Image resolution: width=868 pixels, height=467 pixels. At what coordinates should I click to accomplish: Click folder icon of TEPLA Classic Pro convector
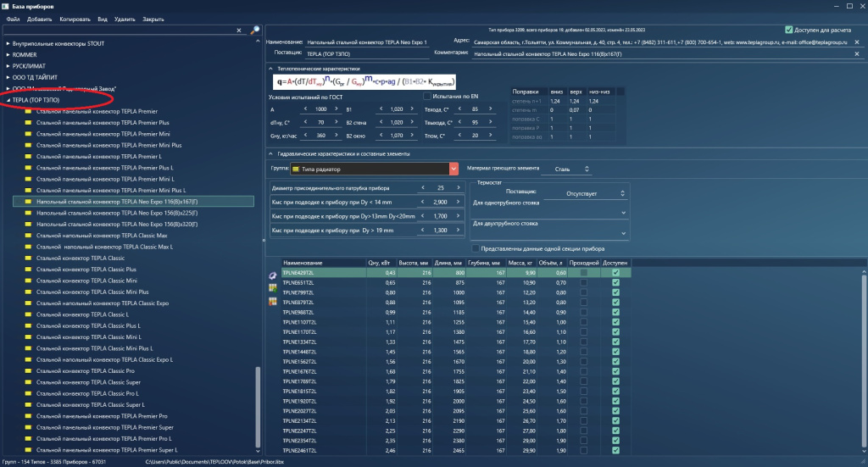click(28, 370)
